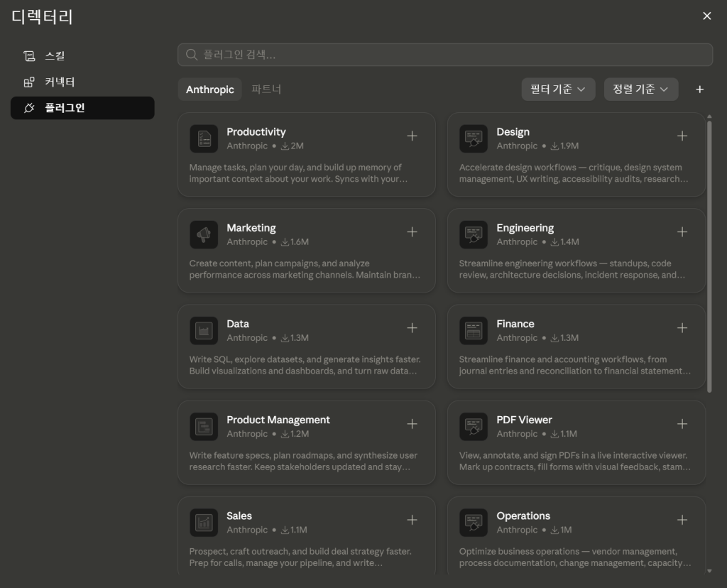Click the Product Management roadmap icon
Image resolution: width=727 pixels, height=588 pixels.
pos(204,427)
